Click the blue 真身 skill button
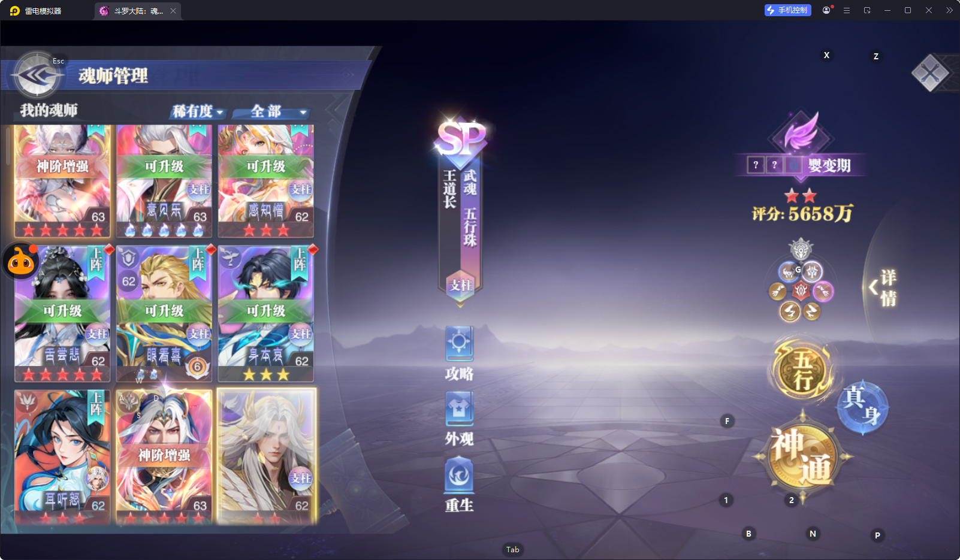Image resolution: width=960 pixels, height=560 pixels. pos(862,407)
